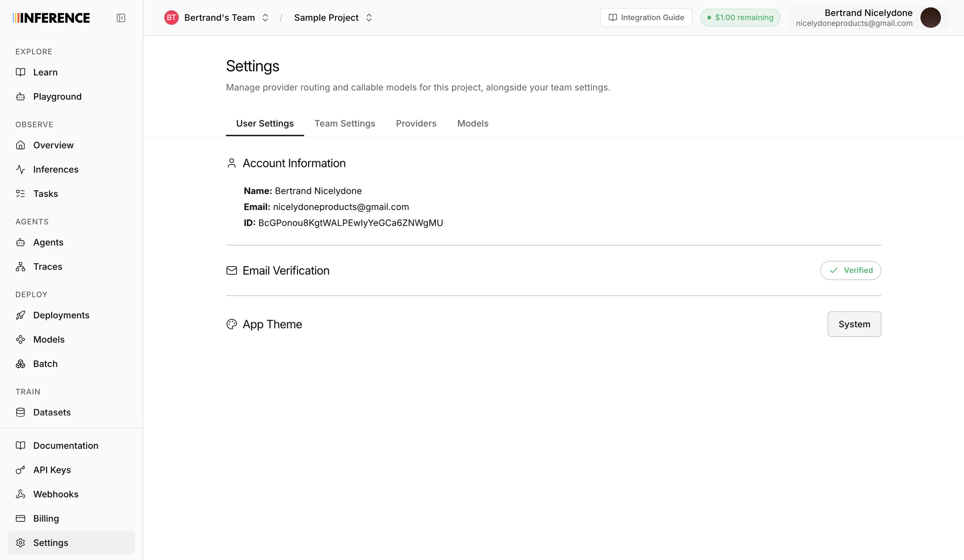Click the user ID BcGPonou8KgtWALPEwIyYeGCa6ZNWgMU
Viewport: 964px width, 560px height.
(350, 223)
